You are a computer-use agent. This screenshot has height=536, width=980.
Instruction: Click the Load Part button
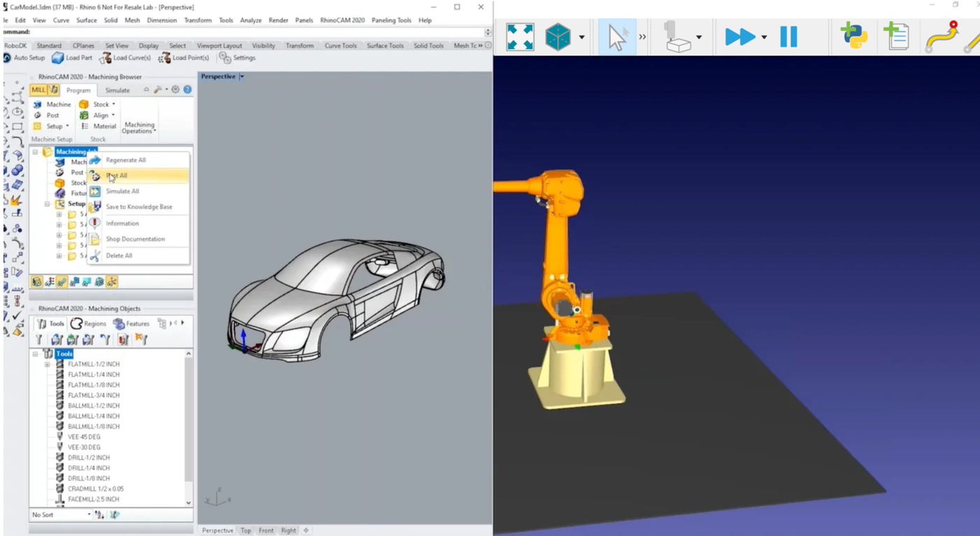coord(72,58)
